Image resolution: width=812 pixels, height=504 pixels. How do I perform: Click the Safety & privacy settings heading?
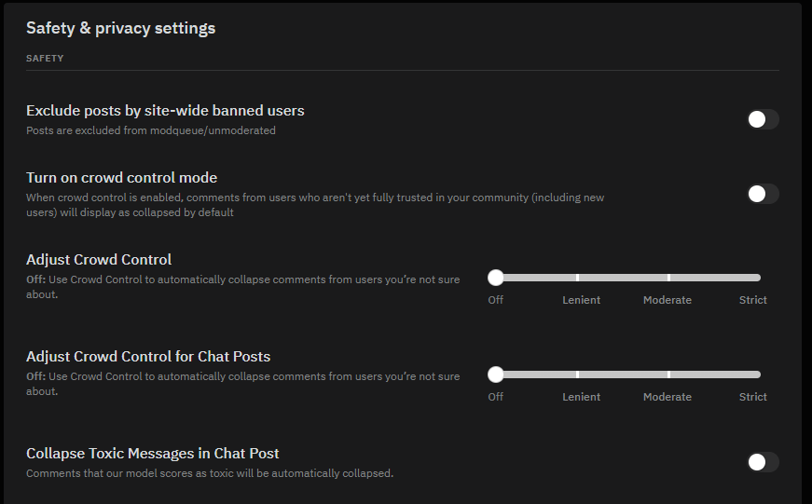click(120, 28)
